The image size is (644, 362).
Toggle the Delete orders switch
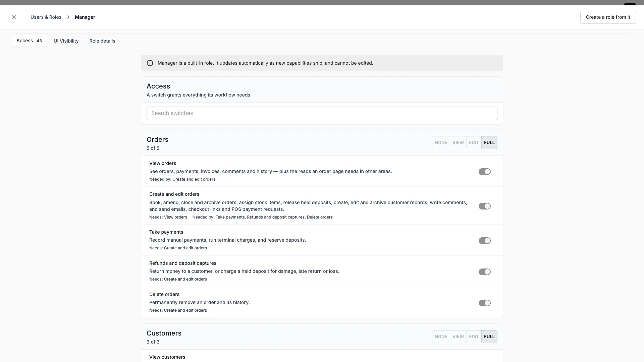(x=484, y=303)
